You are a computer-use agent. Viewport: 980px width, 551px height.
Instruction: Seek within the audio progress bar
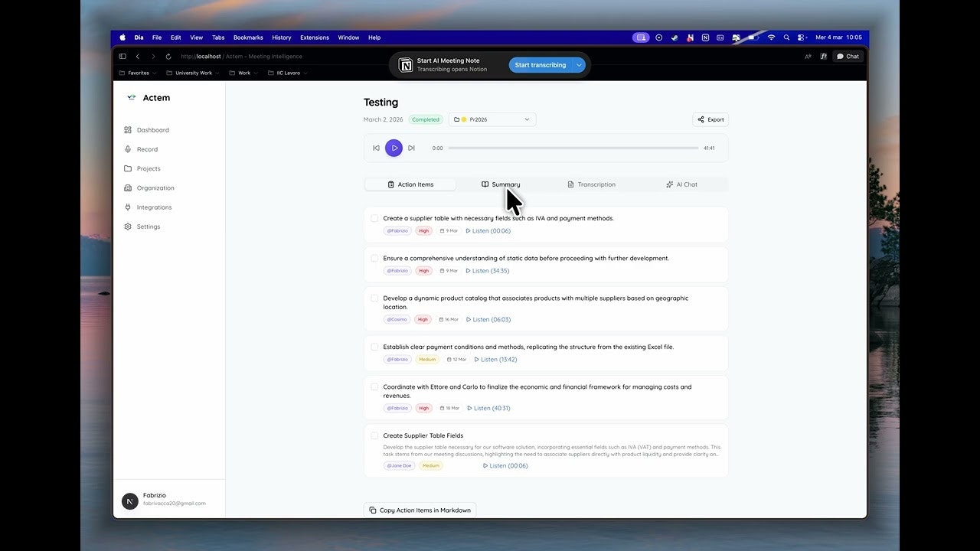click(x=573, y=148)
